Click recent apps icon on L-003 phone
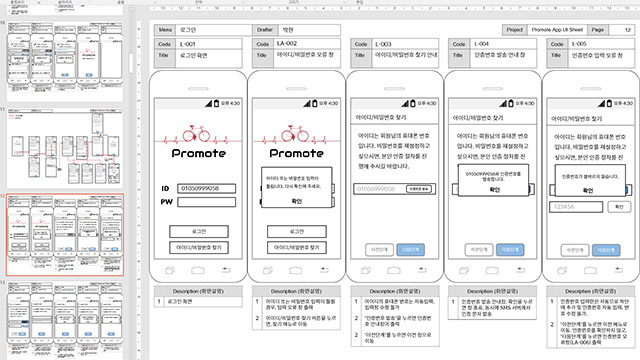Viewport: 640px width, 360px height. click(x=366, y=270)
